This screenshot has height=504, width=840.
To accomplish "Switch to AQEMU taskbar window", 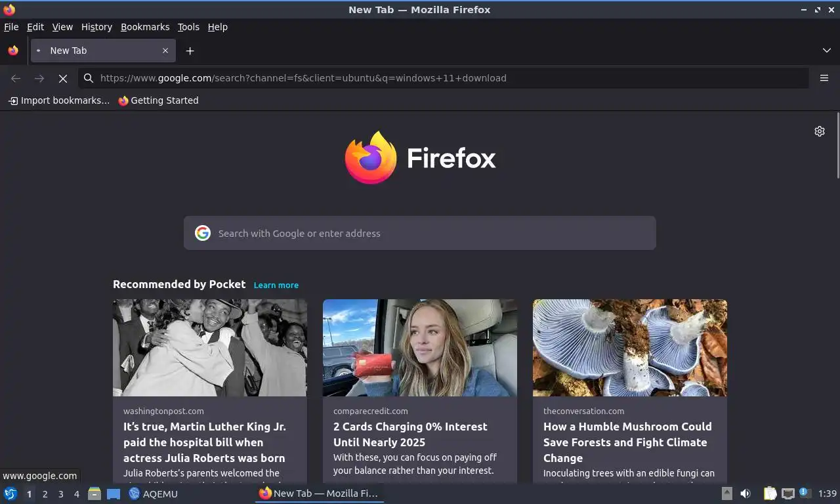I will 154,493.
